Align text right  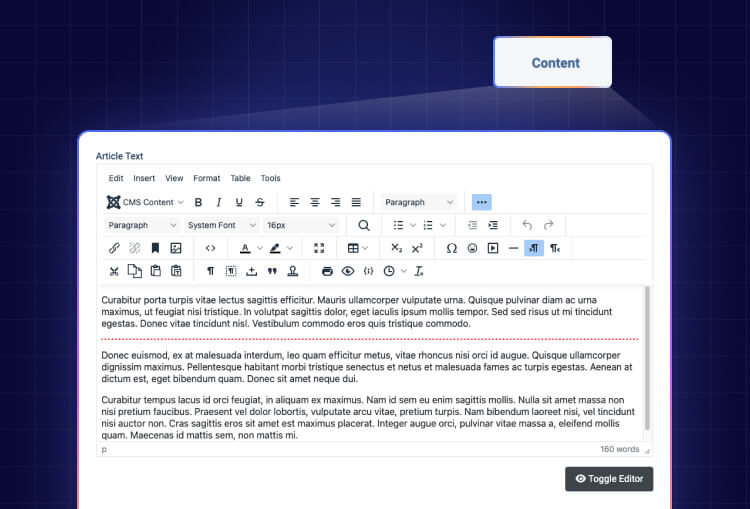[335, 202]
